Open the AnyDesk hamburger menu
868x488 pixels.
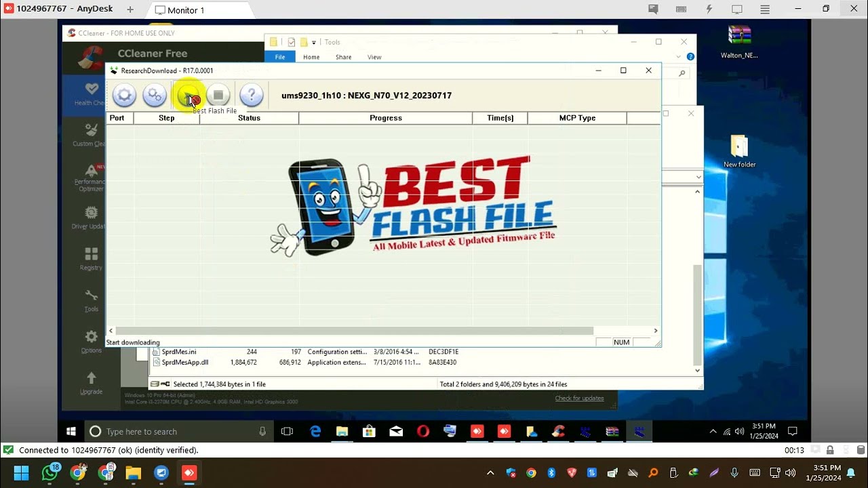click(x=765, y=9)
